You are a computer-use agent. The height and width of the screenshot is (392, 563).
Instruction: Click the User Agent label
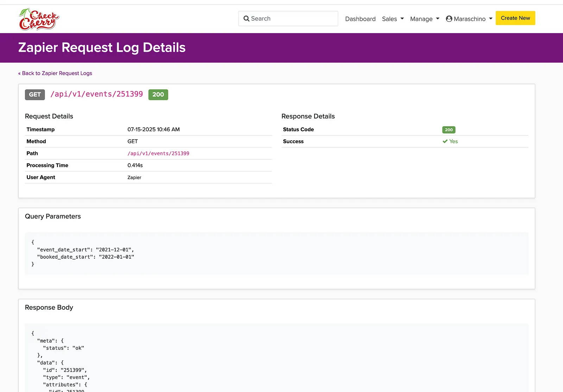click(41, 177)
